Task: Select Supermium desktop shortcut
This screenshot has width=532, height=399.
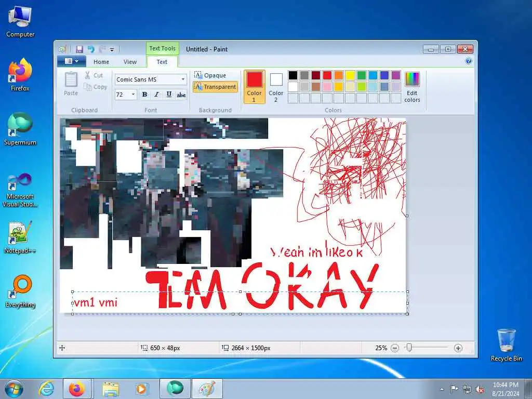Action: 20,129
